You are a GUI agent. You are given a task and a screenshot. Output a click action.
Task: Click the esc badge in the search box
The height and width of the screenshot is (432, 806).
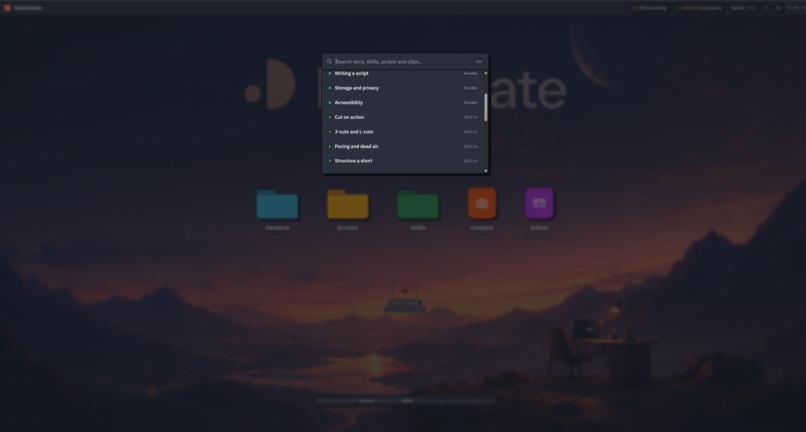tap(478, 62)
